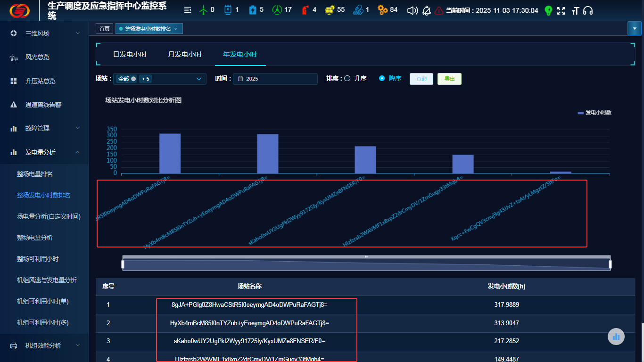Open the 场站 selection dropdown
Image resolution: width=644 pixels, height=362 pixels.
[159, 79]
